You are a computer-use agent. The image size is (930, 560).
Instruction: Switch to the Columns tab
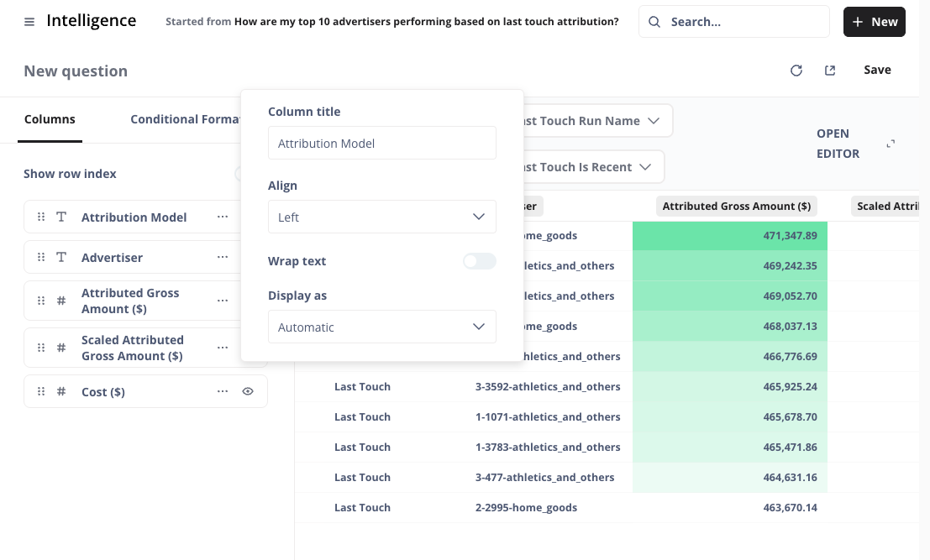(50, 119)
